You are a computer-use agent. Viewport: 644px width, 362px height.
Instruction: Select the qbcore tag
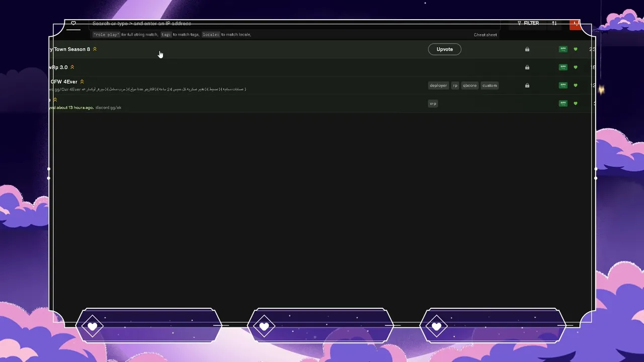click(x=470, y=85)
